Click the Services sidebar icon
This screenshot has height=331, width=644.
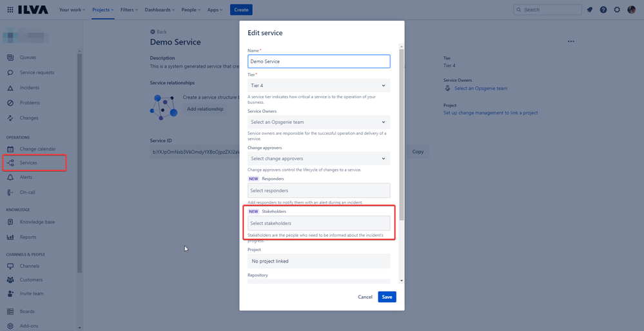(x=11, y=163)
